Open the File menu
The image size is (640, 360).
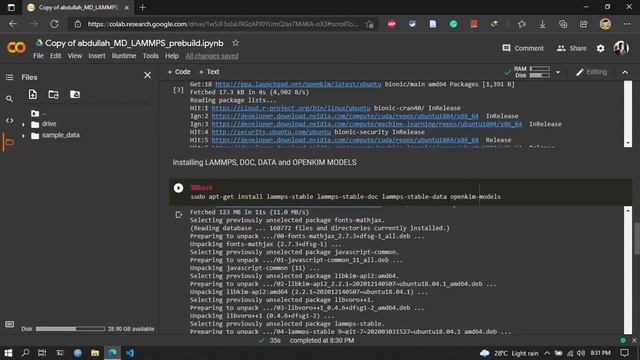(x=38, y=56)
